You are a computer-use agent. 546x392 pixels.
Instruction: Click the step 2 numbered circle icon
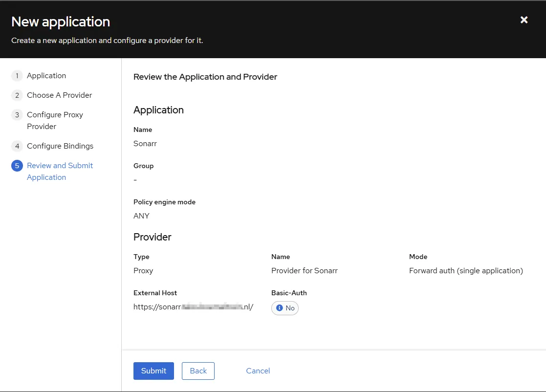click(17, 95)
